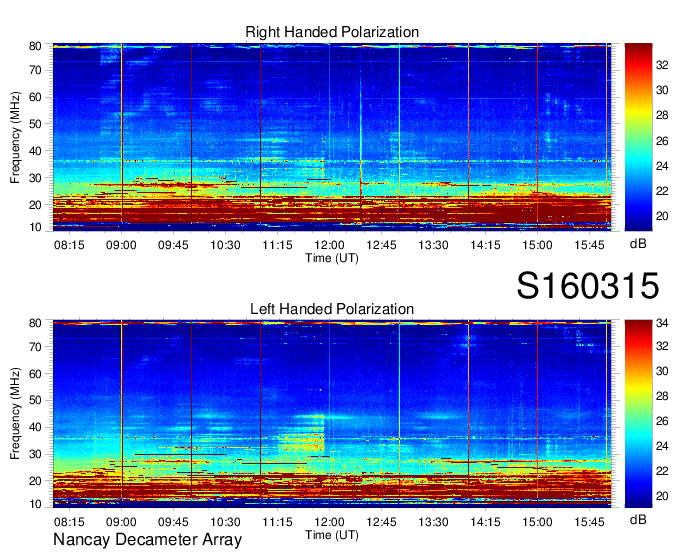The image size is (680, 552).
Task: Click 70 MHz tick on upper frequency axis
Action: pos(35,70)
